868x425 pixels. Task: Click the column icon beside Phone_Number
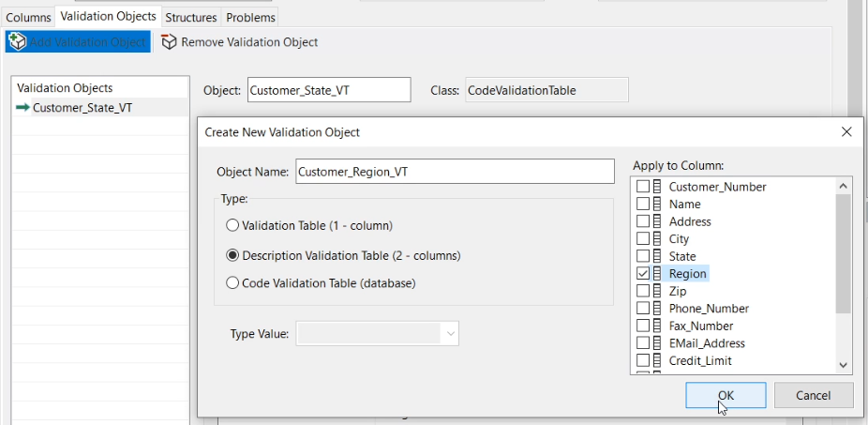coord(657,309)
